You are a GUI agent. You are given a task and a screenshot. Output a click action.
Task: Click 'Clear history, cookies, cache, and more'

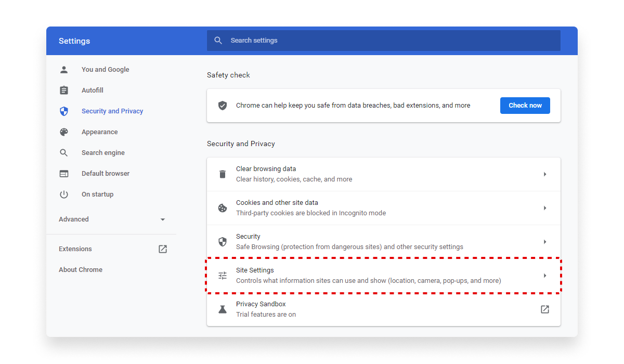(294, 179)
